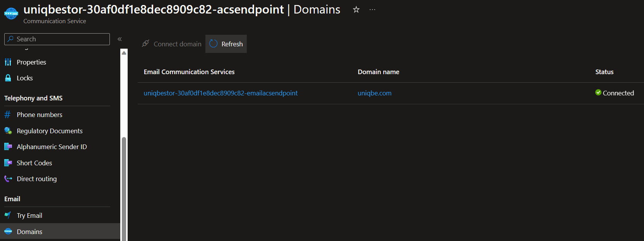Click the Email section heading
This screenshot has width=644, height=241.
tap(12, 199)
